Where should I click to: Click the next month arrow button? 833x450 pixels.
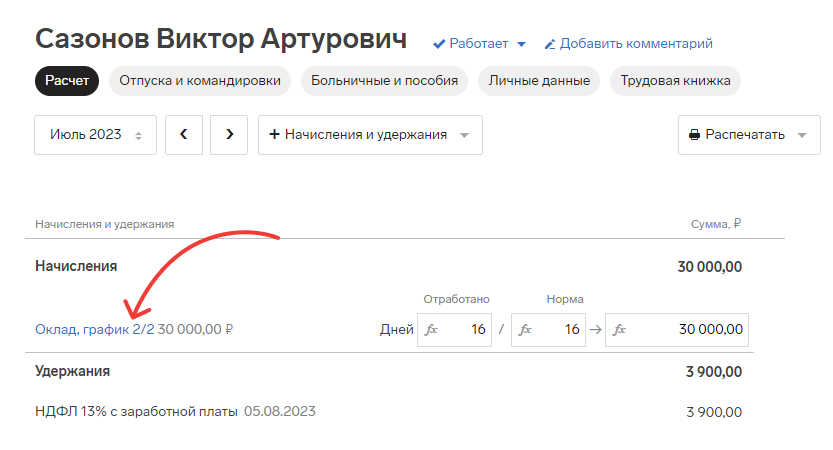[229, 135]
